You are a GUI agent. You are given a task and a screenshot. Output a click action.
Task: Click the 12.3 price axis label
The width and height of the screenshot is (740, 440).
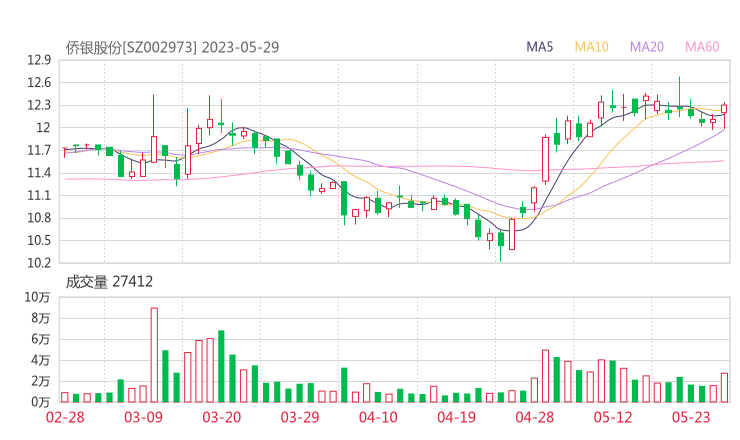[39, 105]
